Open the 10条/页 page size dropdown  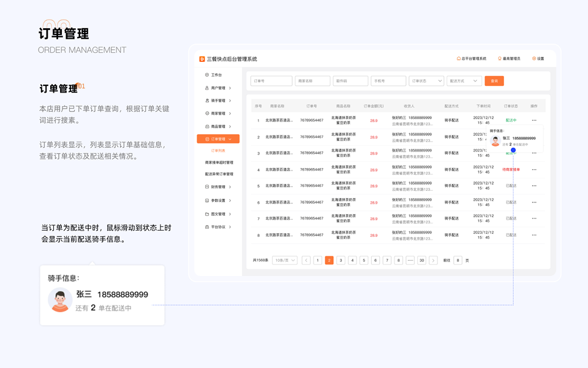285,260
